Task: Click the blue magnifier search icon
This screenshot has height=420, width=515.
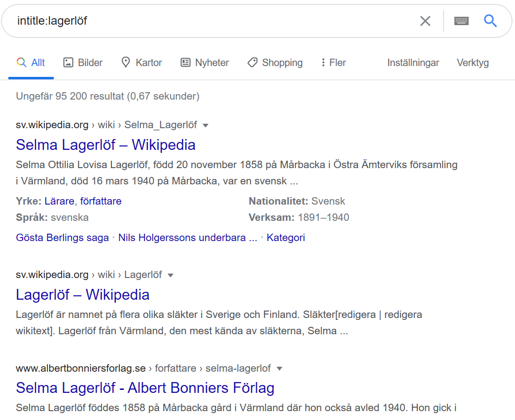Action: pyautogui.click(x=490, y=21)
